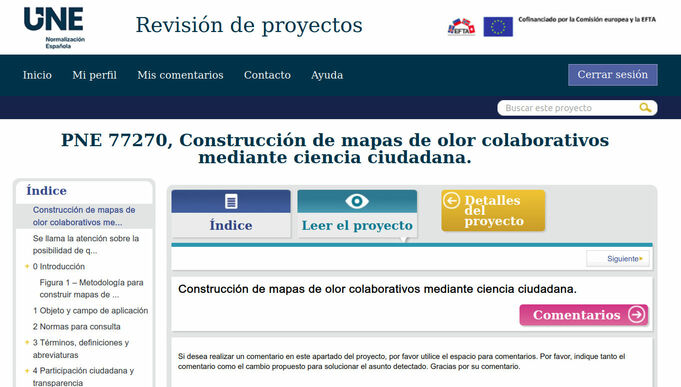Expand the 0 Introducción index entry

(27, 266)
